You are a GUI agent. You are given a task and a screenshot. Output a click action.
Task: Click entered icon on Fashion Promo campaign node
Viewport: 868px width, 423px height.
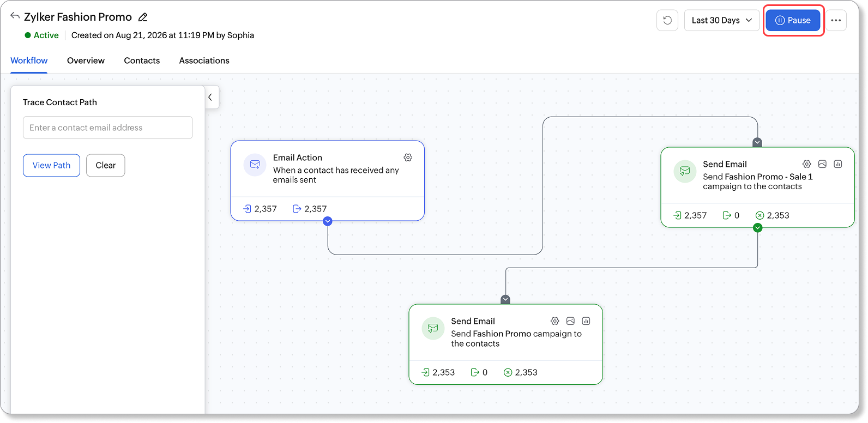(425, 372)
